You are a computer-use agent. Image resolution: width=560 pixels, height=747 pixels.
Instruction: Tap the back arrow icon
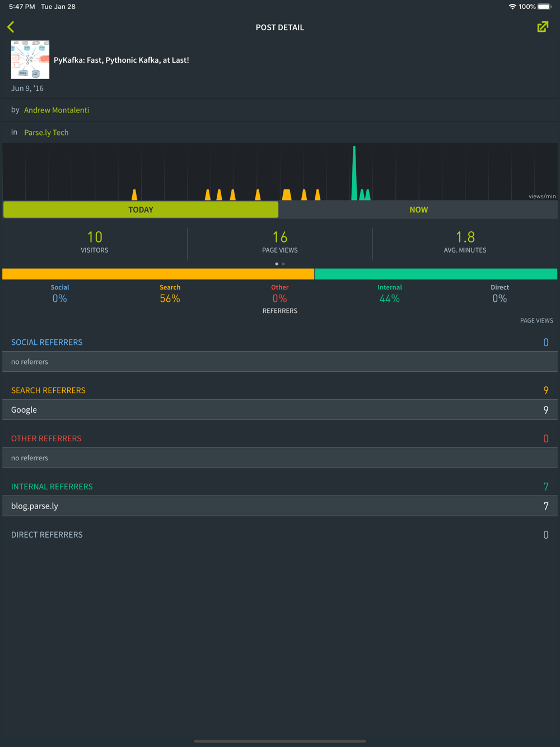click(x=11, y=27)
